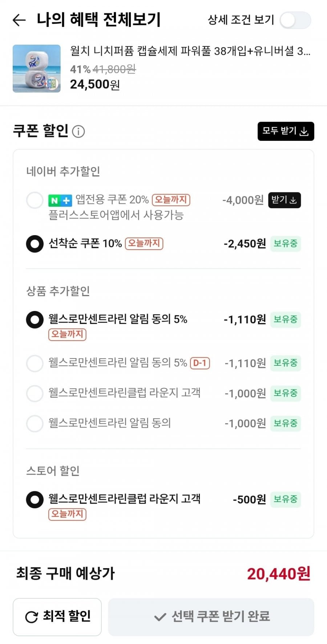
Task: Tap the D-1 badge label
Action: [x=200, y=363]
